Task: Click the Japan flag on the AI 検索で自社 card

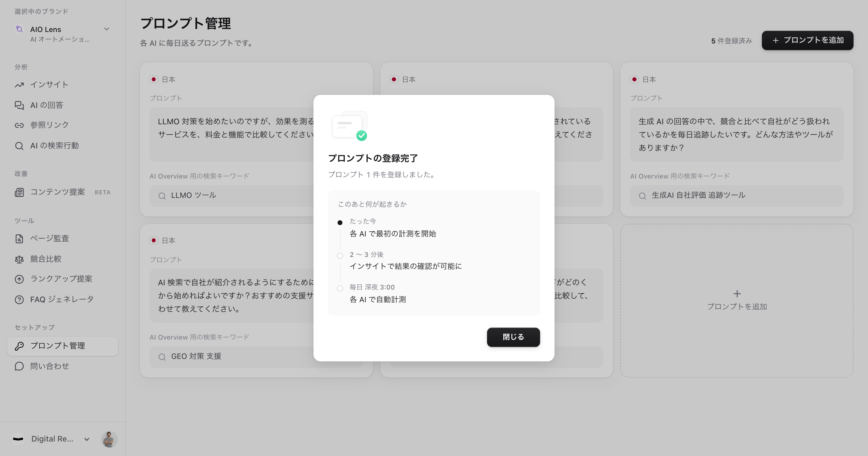Action: click(154, 240)
